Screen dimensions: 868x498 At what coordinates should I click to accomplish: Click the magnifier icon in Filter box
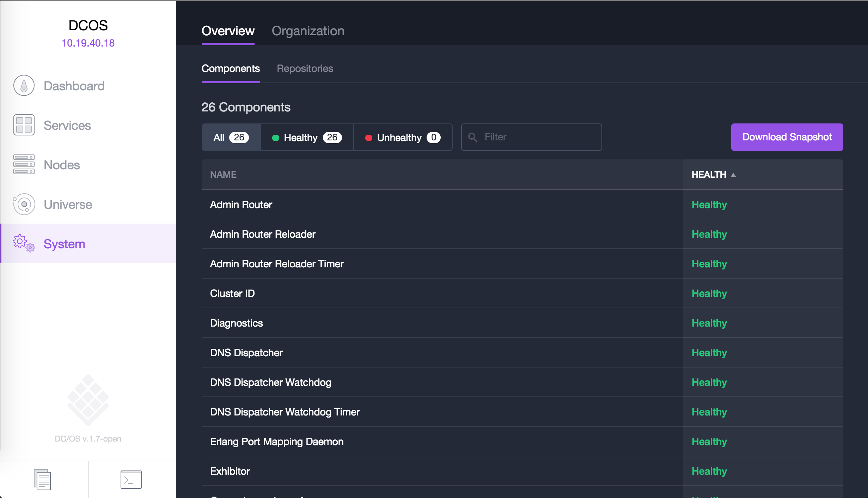click(472, 137)
